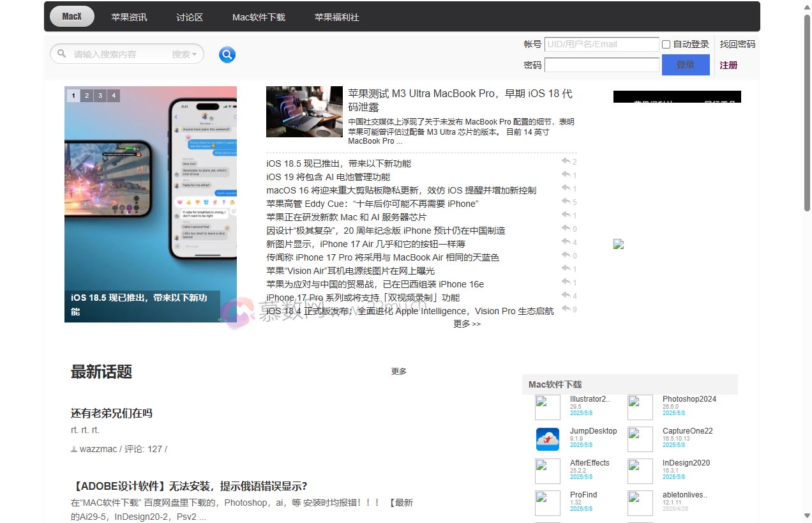Click the CaptureOne22 app icon thumbnail

click(640, 439)
